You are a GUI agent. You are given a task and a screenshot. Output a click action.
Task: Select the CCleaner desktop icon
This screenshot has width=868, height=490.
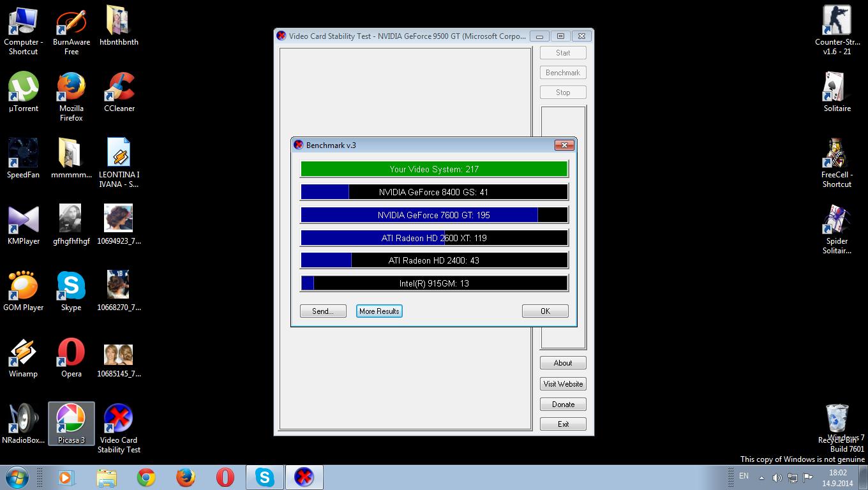pyautogui.click(x=119, y=92)
